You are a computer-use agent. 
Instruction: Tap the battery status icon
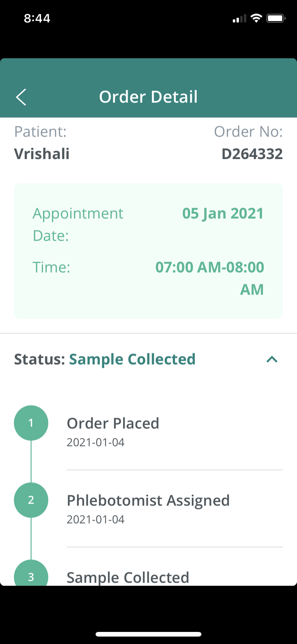(x=276, y=18)
